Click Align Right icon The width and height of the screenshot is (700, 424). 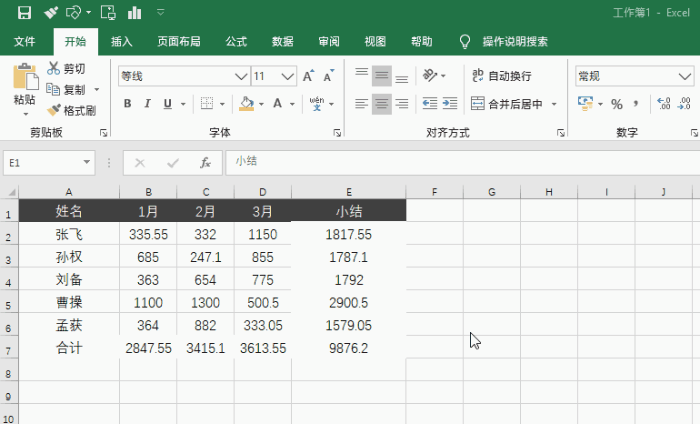(402, 104)
